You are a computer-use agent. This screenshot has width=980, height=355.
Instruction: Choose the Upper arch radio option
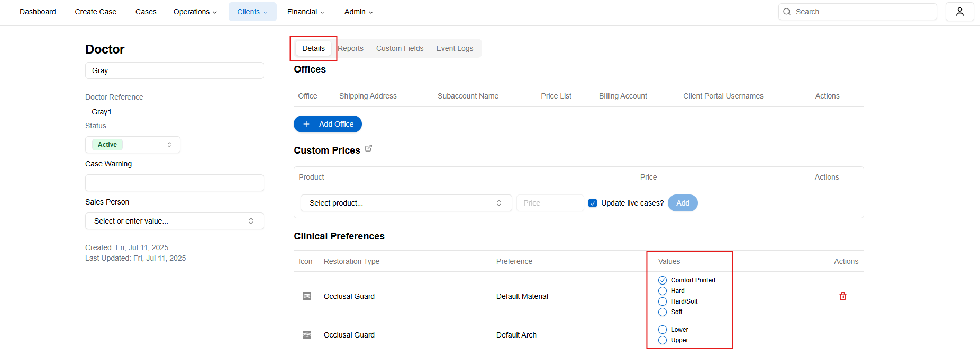[663, 340]
